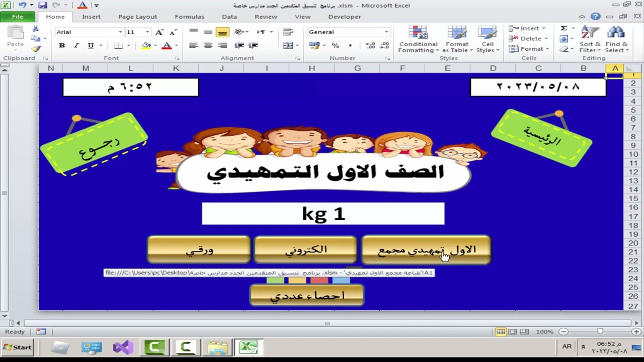This screenshot has width=644, height=362.
Task: Click Insert cells button
Action: click(527, 29)
